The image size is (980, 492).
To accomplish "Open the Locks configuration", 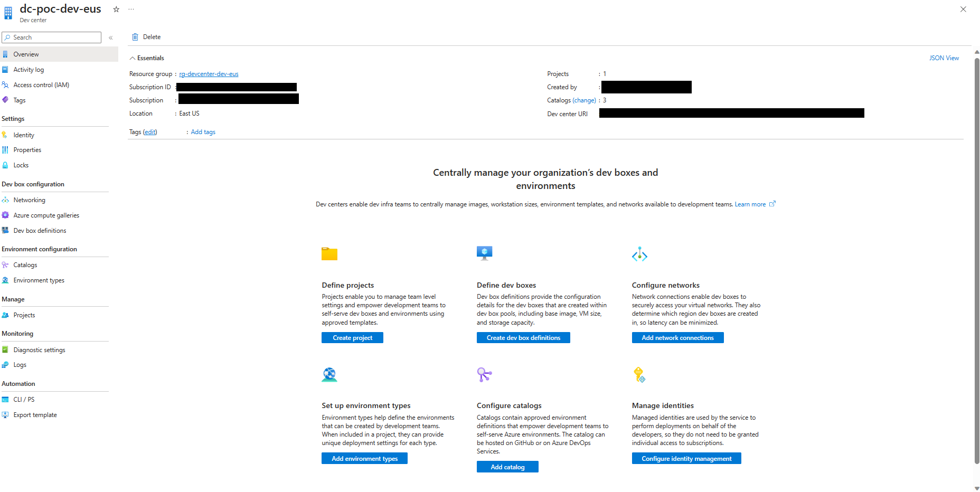I will click(21, 165).
